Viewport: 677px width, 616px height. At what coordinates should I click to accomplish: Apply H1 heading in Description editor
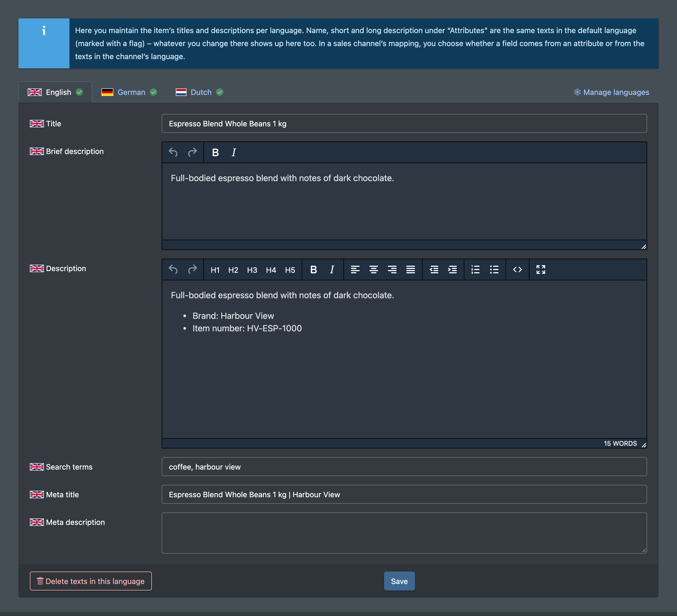coord(215,270)
